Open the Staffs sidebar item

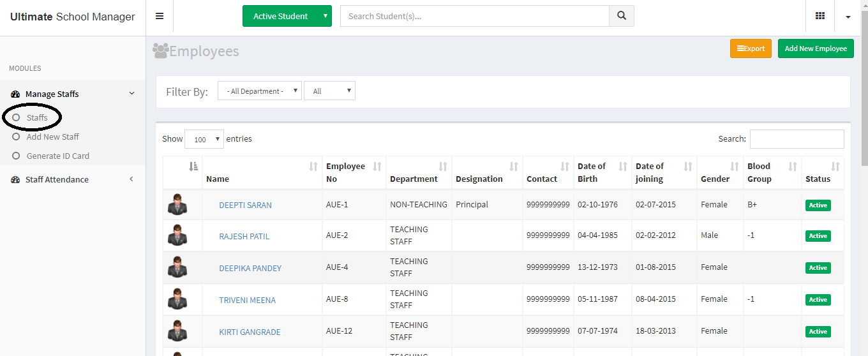pyautogui.click(x=37, y=117)
